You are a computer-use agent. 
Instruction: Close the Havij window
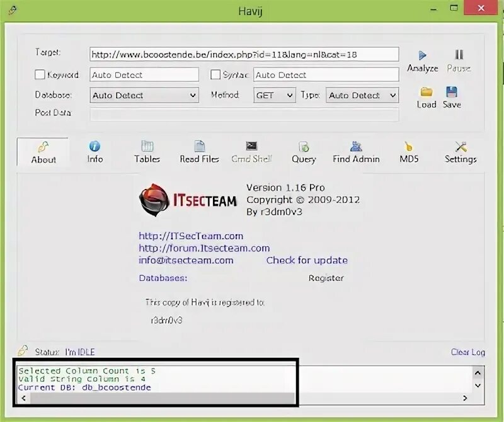481,8
